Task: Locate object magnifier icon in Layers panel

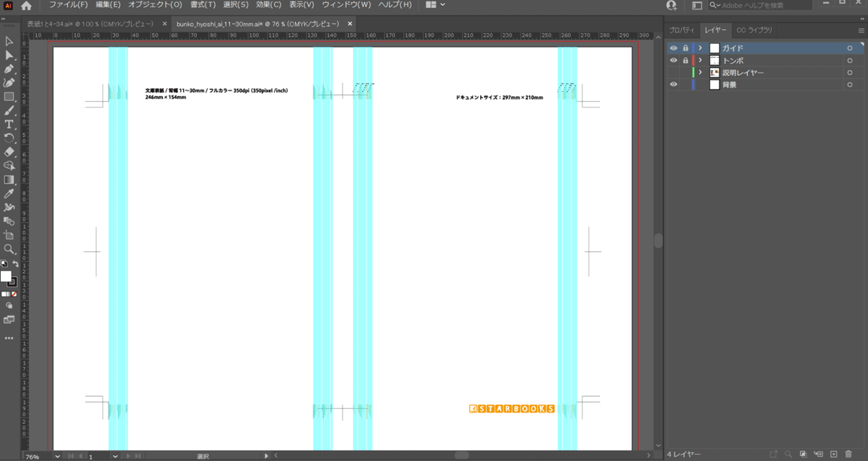Action: point(788,454)
